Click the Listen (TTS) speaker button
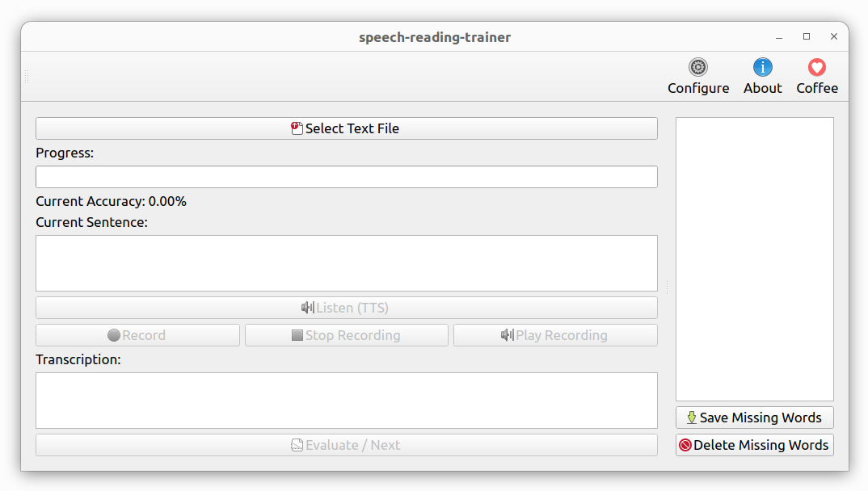The height and width of the screenshot is (491, 868). tap(347, 308)
